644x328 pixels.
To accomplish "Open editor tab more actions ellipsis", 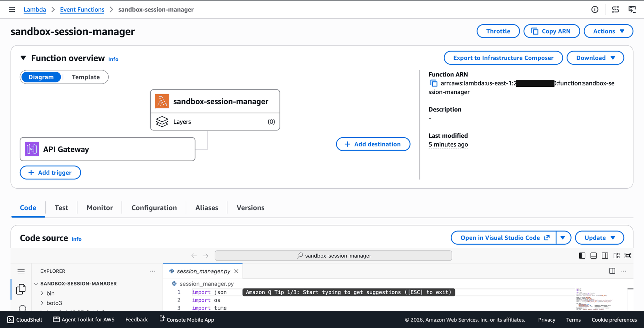I will (x=624, y=271).
